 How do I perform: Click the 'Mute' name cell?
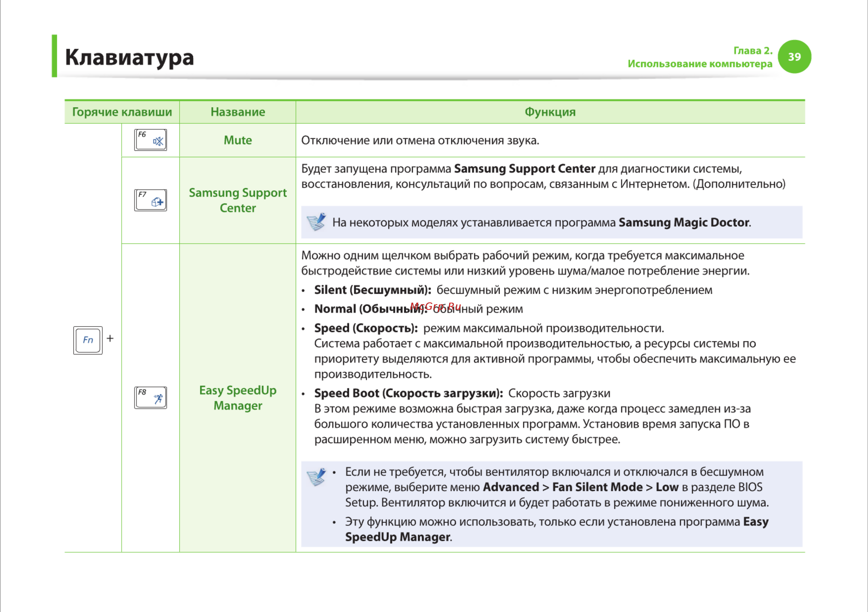coord(238,140)
